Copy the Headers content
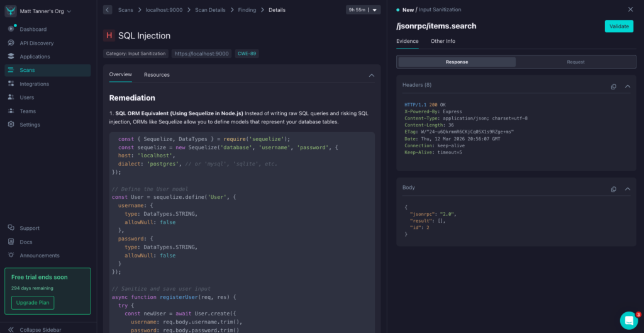 pos(614,86)
